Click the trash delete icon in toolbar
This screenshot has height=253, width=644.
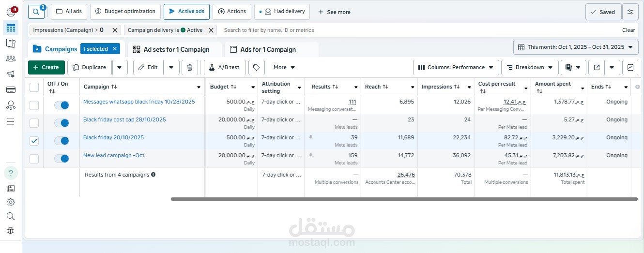[190, 67]
